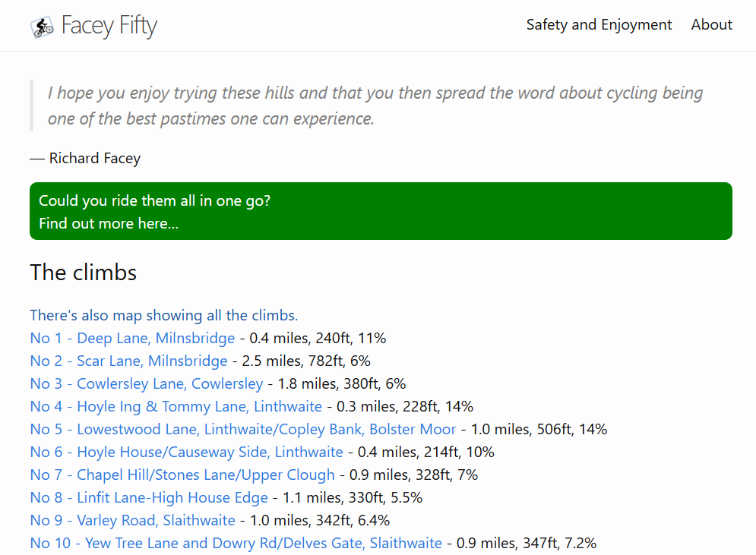Viewport: 756px width, 555px height.
Task: Click the Facey Fifty cyclist logo icon
Action: click(43, 27)
